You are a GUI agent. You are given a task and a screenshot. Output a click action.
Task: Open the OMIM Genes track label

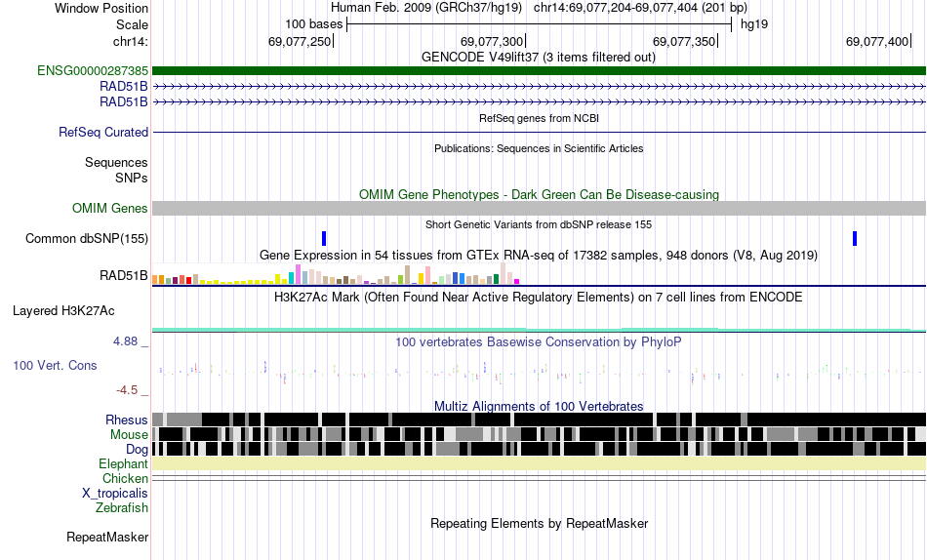click(x=110, y=208)
